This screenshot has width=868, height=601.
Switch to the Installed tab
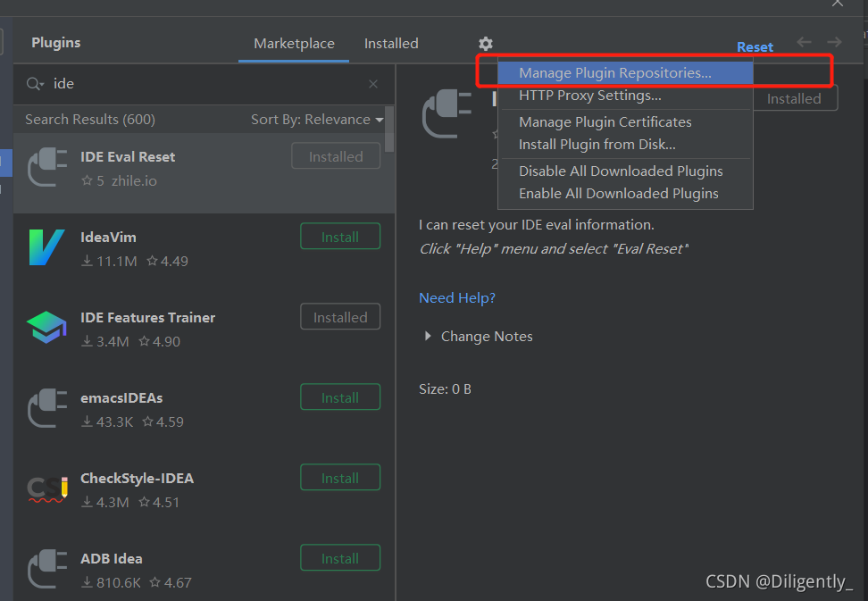point(391,44)
